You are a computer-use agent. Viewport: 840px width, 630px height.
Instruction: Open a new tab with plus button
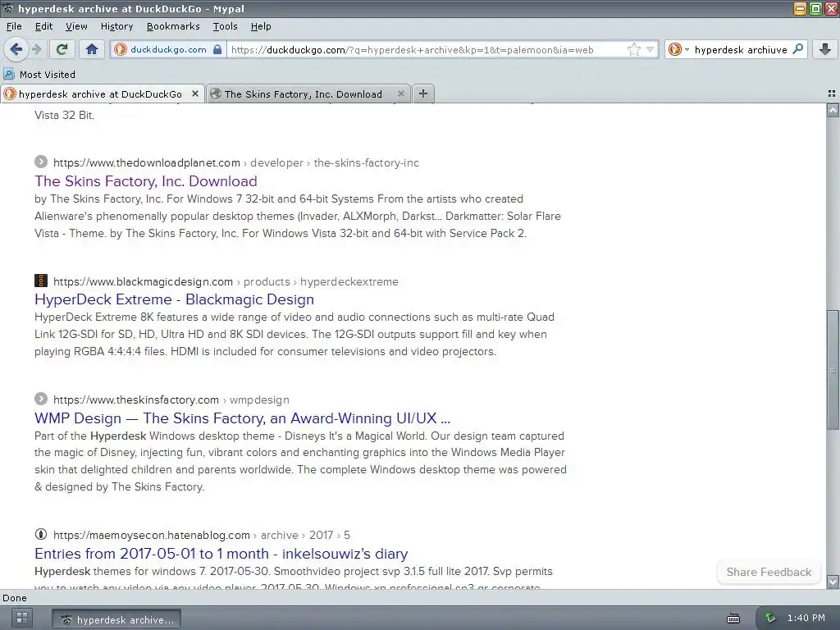point(423,94)
